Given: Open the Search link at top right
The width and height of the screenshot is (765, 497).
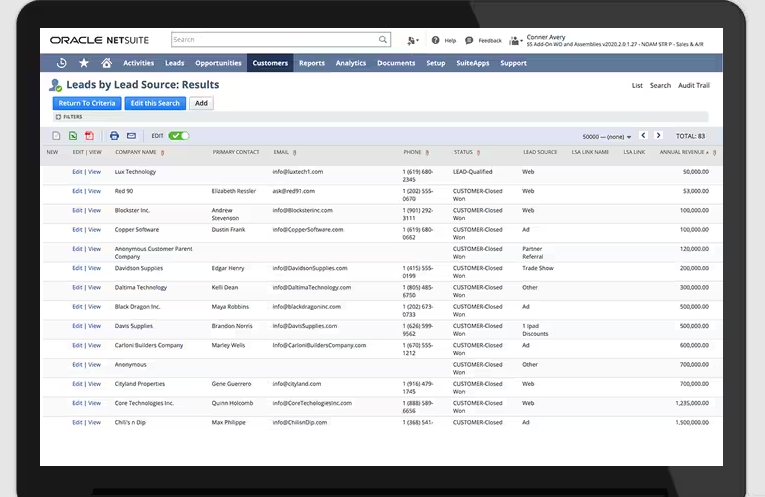Looking at the screenshot, I should (x=660, y=85).
